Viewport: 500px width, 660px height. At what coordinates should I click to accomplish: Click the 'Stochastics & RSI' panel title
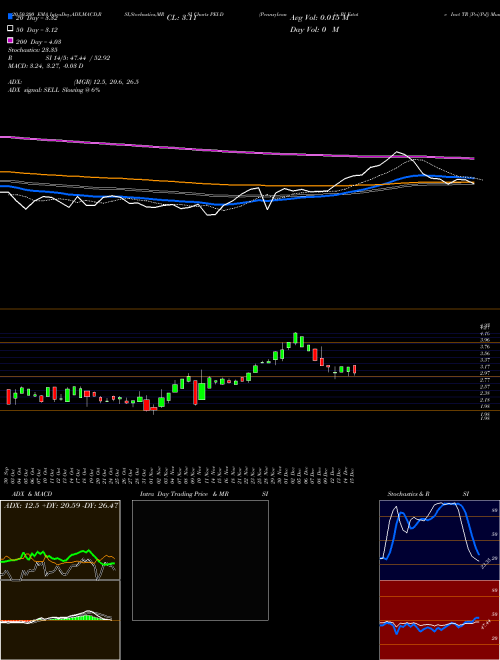[428, 494]
